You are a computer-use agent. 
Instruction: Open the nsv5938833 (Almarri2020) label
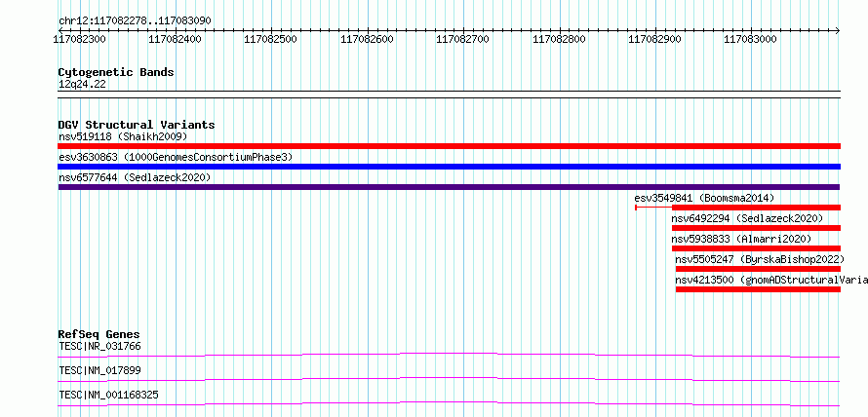click(x=741, y=239)
